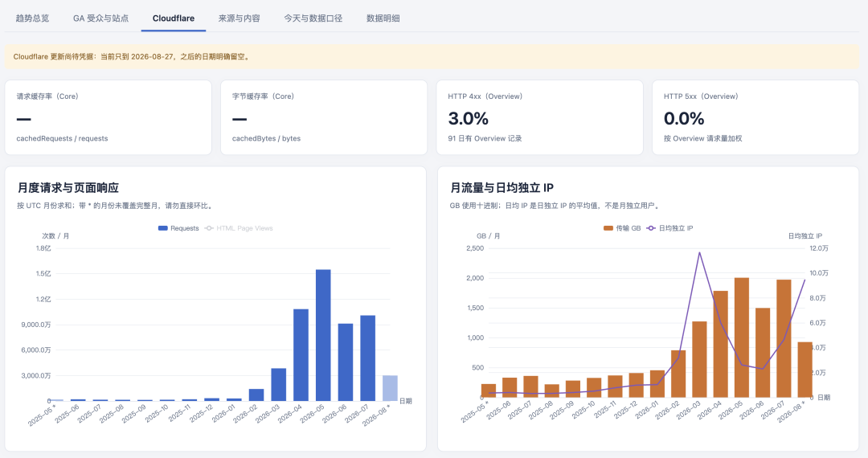Screen dimensions: 868x458
Task: Click the 12.0万 right axis label
Action: pyautogui.click(x=819, y=248)
